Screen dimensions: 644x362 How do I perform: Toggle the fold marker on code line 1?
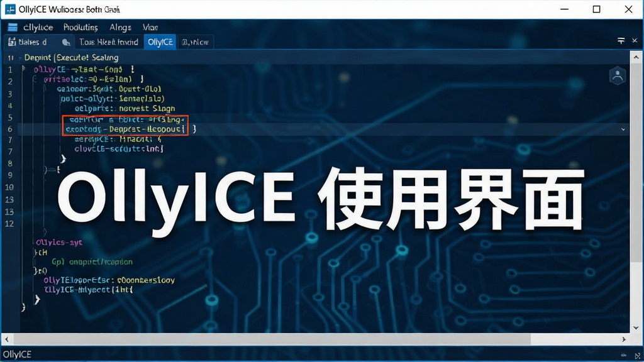pos(23,69)
